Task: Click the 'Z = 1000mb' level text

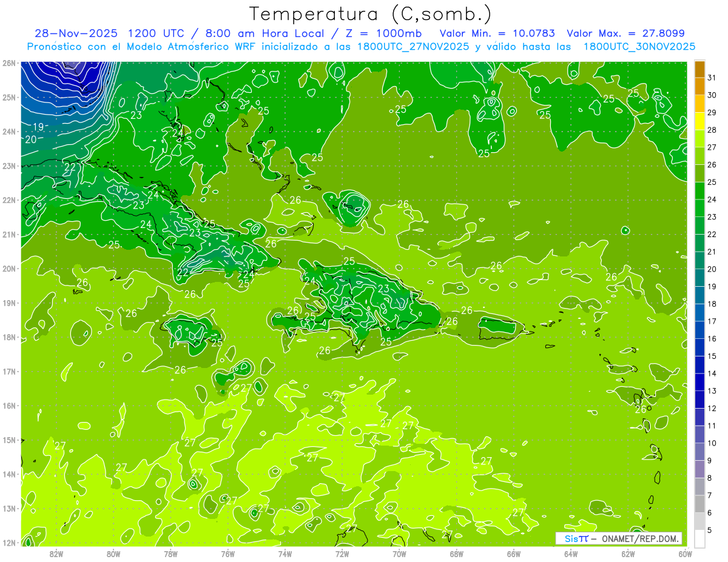Action: point(385,33)
